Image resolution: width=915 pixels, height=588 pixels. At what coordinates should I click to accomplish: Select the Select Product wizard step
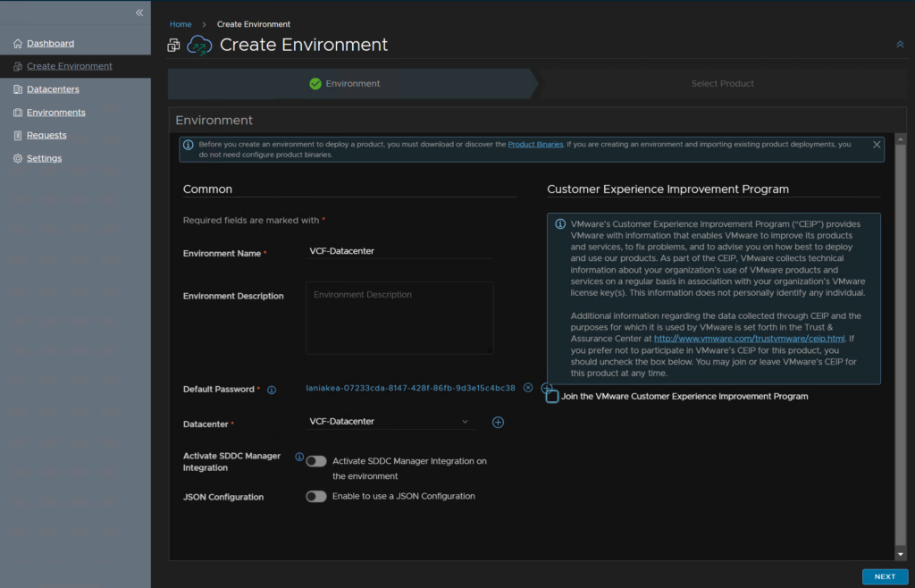point(722,84)
